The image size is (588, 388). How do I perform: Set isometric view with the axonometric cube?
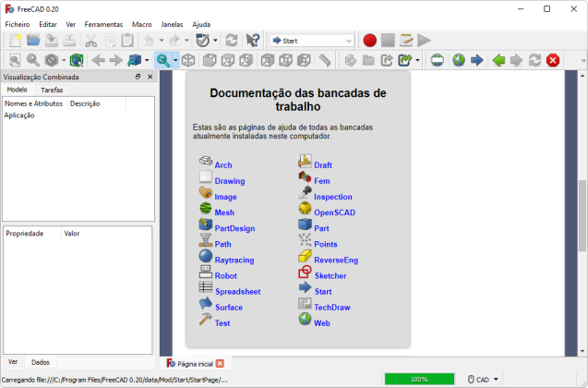188,60
